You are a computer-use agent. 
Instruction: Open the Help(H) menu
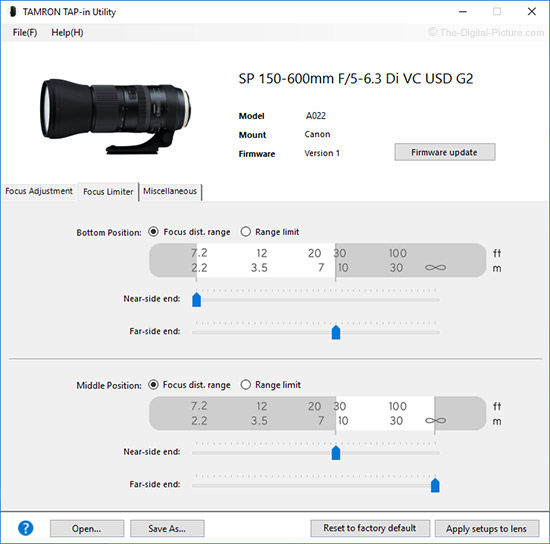click(67, 32)
